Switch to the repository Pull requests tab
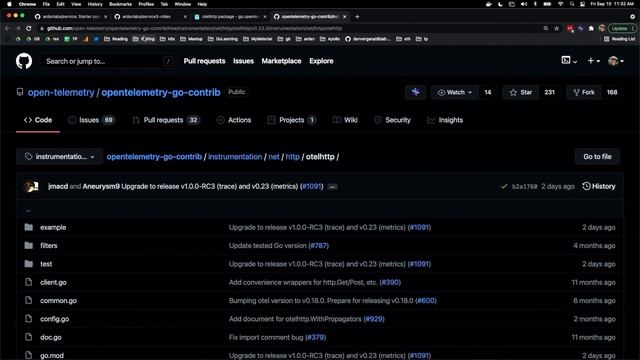Image resolution: width=640 pixels, height=360 pixels. (166, 120)
